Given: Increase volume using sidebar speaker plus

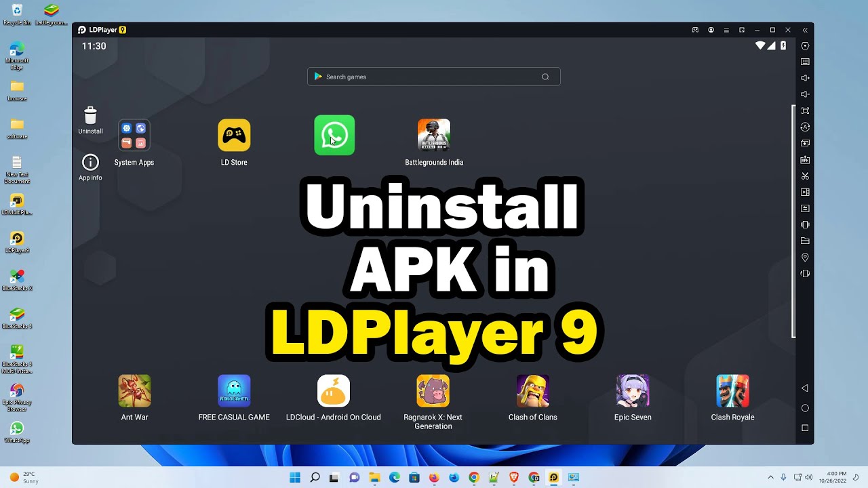Looking at the screenshot, I should click(805, 78).
